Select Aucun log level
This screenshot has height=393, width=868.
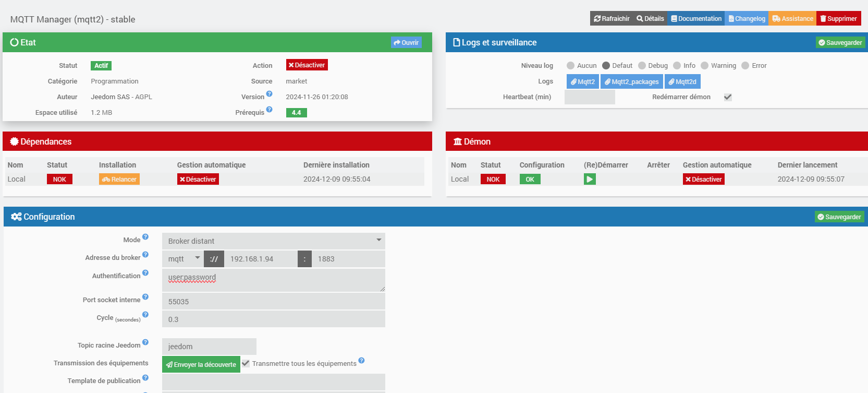pyautogui.click(x=570, y=65)
